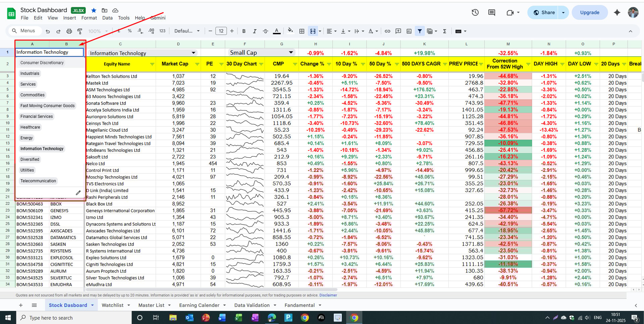Choose Telecommunication from the sector list
This screenshot has width=644, height=324.
[x=38, y=181]
